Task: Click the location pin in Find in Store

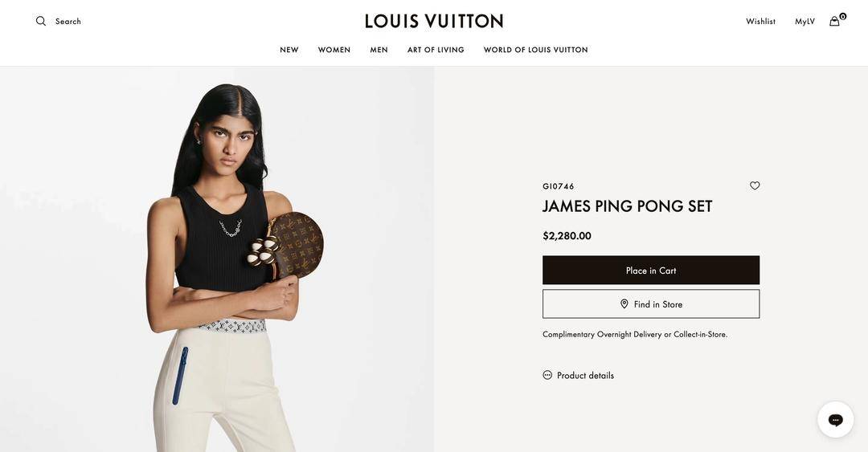Action: [x=624, y=303]
